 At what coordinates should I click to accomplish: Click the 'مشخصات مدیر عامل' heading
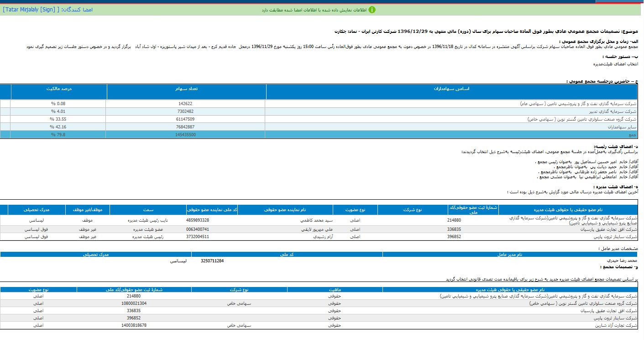[x=618, y=249]
